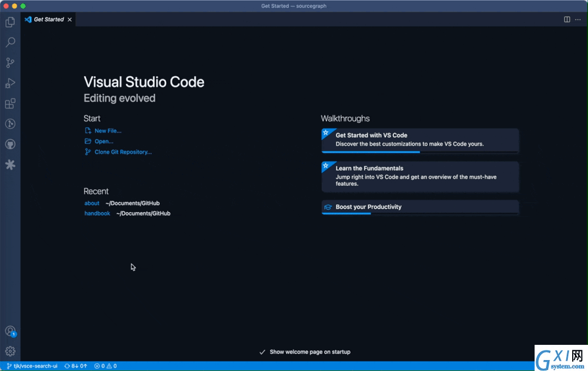Image resolution: width=588 pixels, height=371 pixels.
Task: Open Learn the Fundamentals walkthrough
Action: pos(420,177)
